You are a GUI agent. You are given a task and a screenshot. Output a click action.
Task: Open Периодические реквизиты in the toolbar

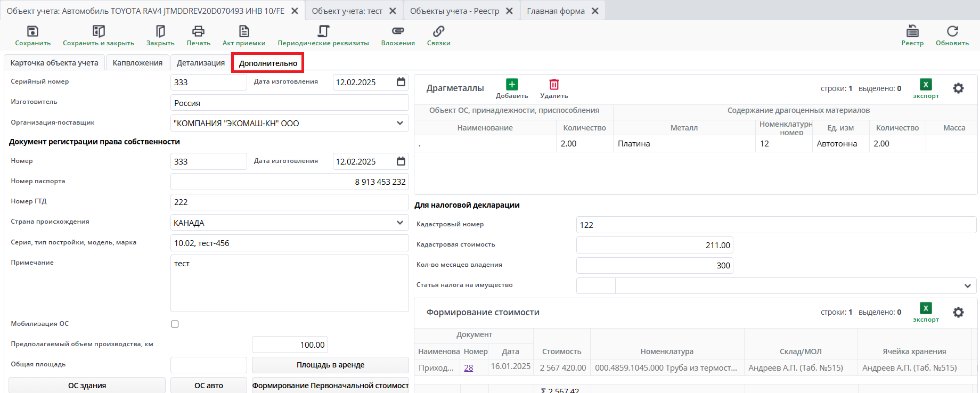(x=323, y=31)
